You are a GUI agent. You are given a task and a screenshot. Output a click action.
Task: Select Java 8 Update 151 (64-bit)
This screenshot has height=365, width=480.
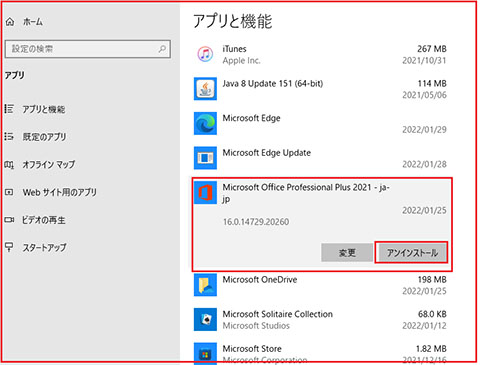[x=273, y=84]
